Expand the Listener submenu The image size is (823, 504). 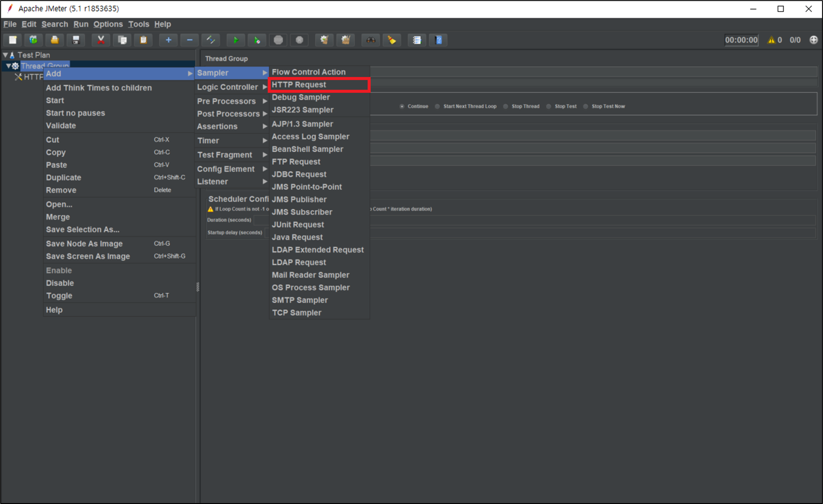(231, 182)
